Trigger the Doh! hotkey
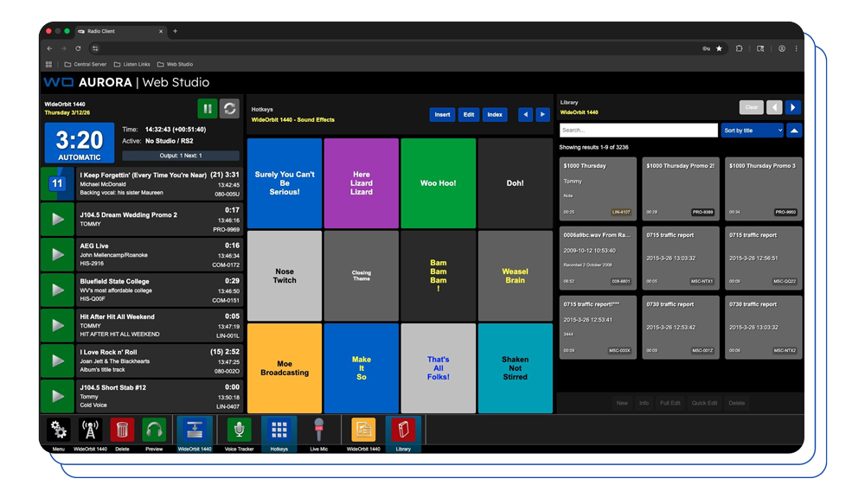Image resolution: width=865 pixels, height=504 pixels. 516,183
